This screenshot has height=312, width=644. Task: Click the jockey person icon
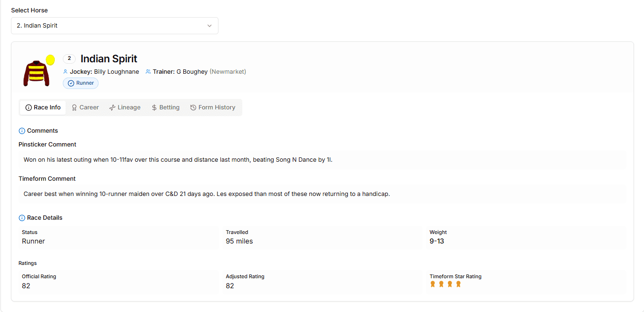pyautogui.click(x=66, y=72)
